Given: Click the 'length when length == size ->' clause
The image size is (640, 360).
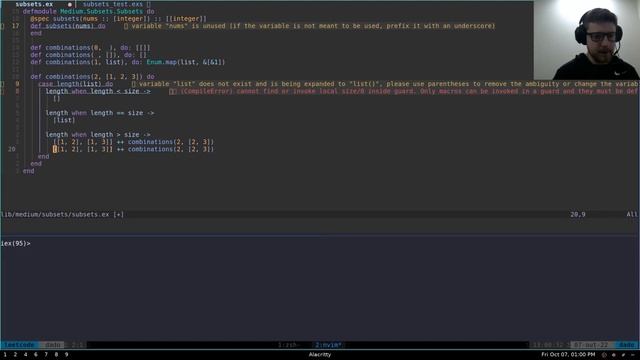Looking at the screenshot, I should (100, 113).
